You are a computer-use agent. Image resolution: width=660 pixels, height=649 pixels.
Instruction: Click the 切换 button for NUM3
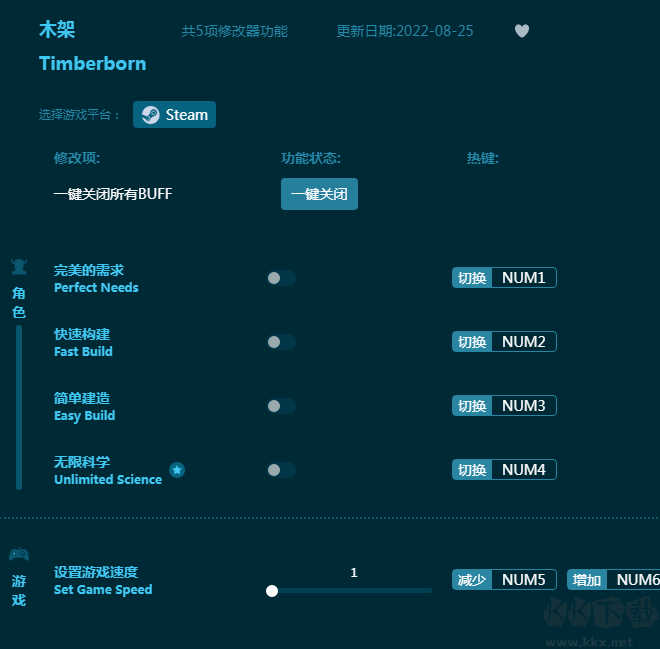(x=472, y=406)
